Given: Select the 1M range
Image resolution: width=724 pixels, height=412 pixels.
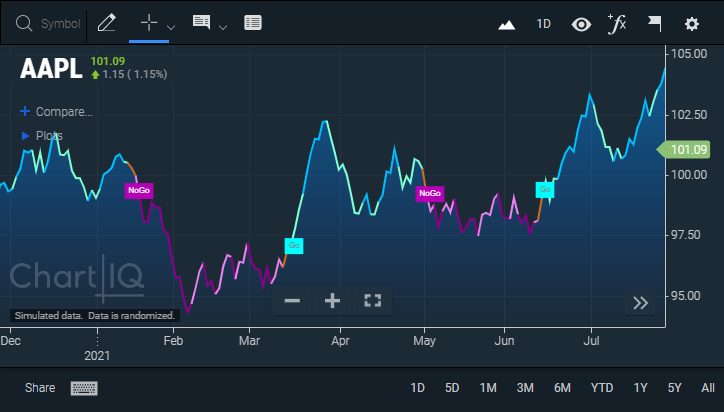Looking at the screenshot, I should pos(488,388).
